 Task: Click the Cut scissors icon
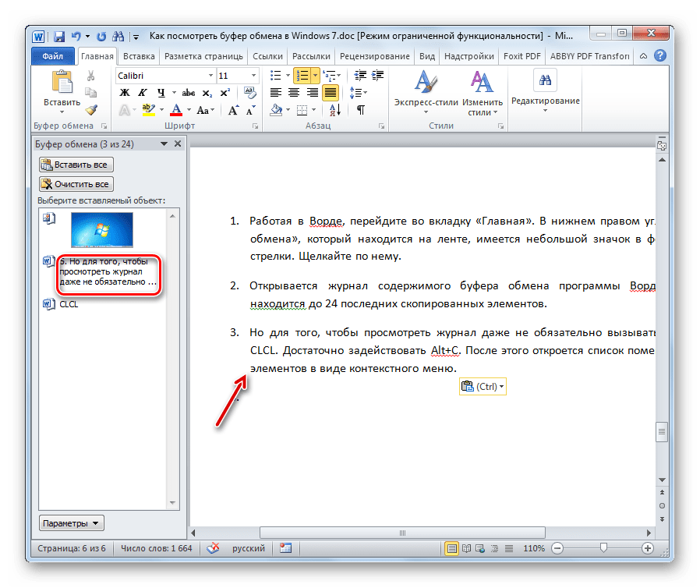pyautogui.click(x=90, y=76)
